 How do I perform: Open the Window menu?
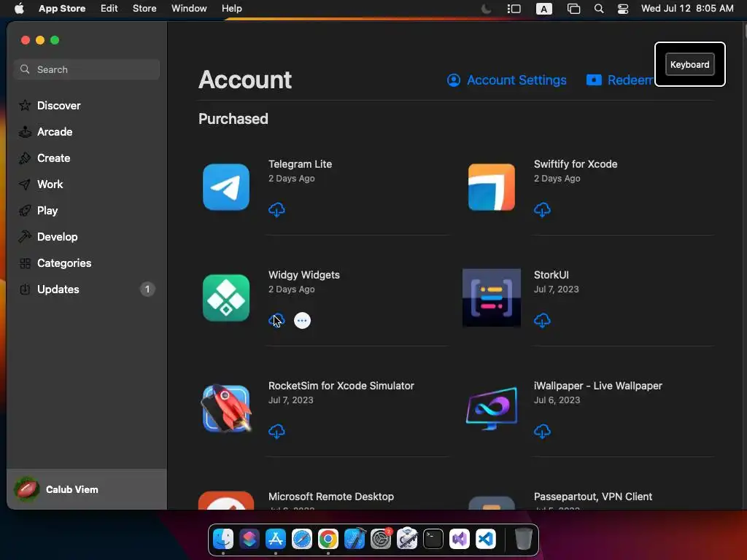click(189, 8)
